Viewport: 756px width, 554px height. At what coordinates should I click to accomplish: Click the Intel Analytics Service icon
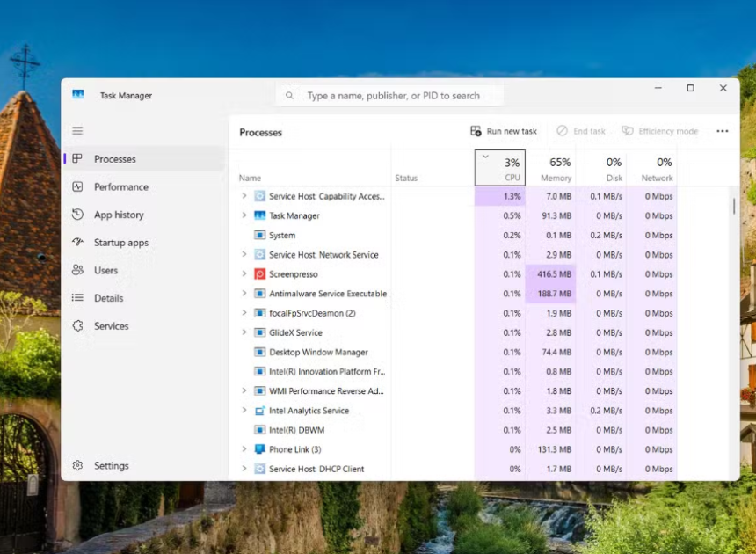coord(259,411)
